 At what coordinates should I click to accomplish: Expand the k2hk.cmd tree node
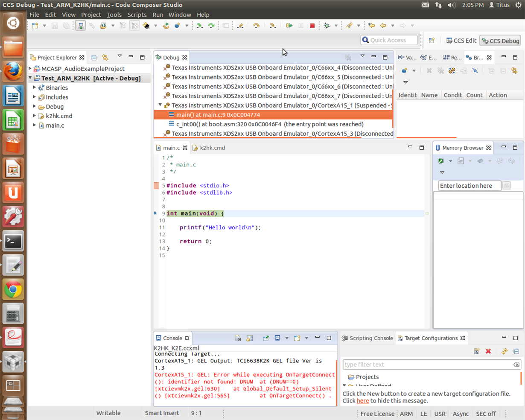(35, 116)
